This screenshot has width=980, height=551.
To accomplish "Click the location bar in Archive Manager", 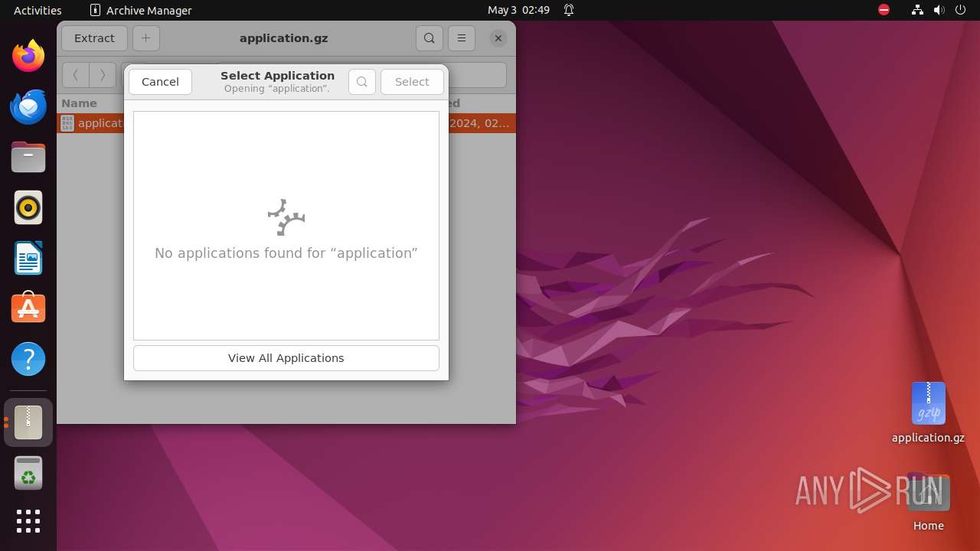I will [x=360, y=75].
